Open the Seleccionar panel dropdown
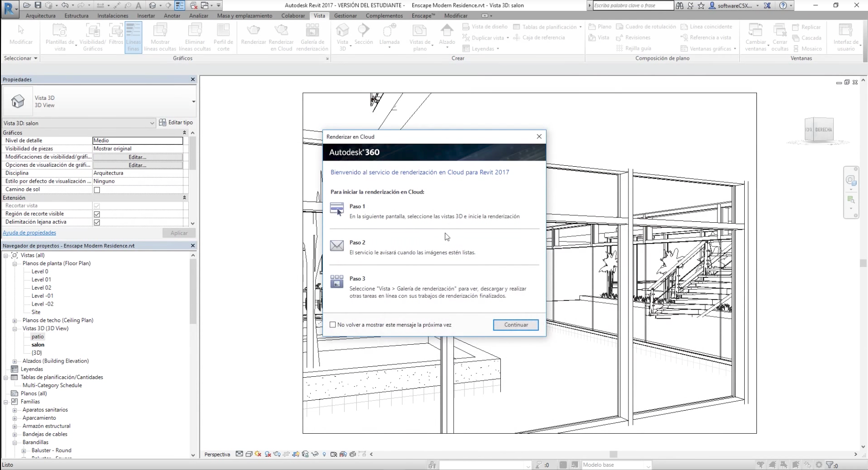The width and height of the screenshot is (868, 470). (x=21, y=58)
